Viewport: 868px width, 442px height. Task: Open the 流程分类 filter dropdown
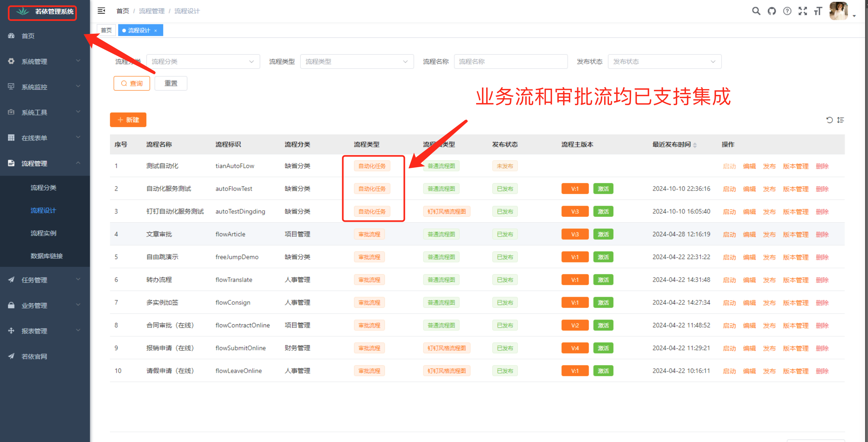pyautogui.click(x=203, y=62)
